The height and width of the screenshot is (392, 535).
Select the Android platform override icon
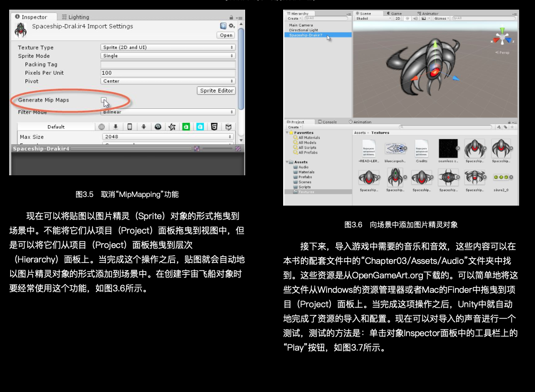point(144,127)
